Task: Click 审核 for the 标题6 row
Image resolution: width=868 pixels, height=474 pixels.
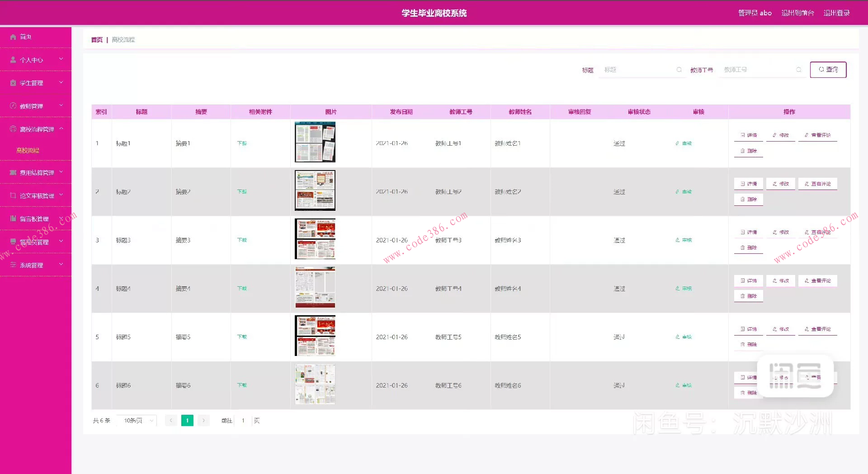Action: pyautogui.click(x=684, y=385)
